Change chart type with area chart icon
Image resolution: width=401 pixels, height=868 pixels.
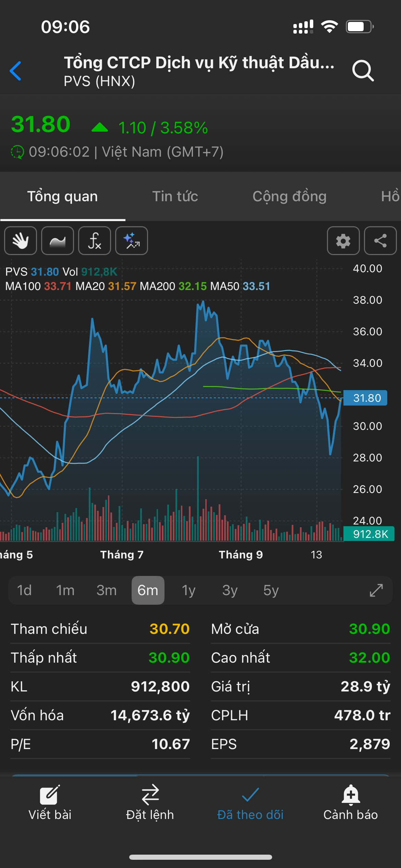tap(58, 241)
